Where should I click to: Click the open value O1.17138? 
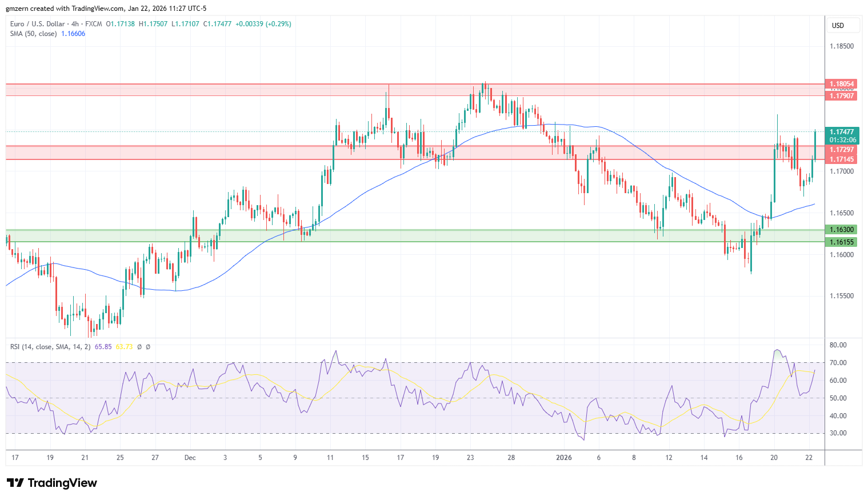(x=121, y=24)
